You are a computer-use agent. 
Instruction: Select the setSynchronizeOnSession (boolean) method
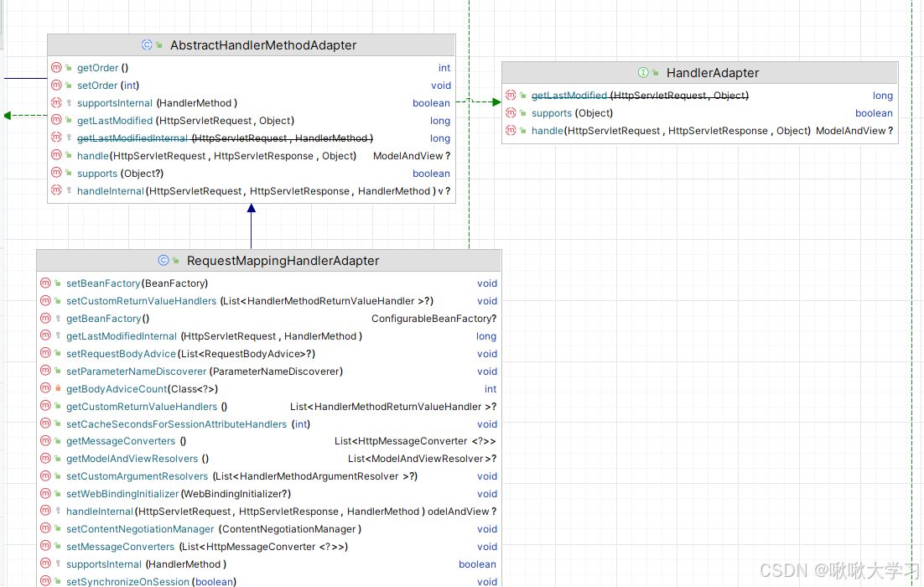[x=151, y=582]
